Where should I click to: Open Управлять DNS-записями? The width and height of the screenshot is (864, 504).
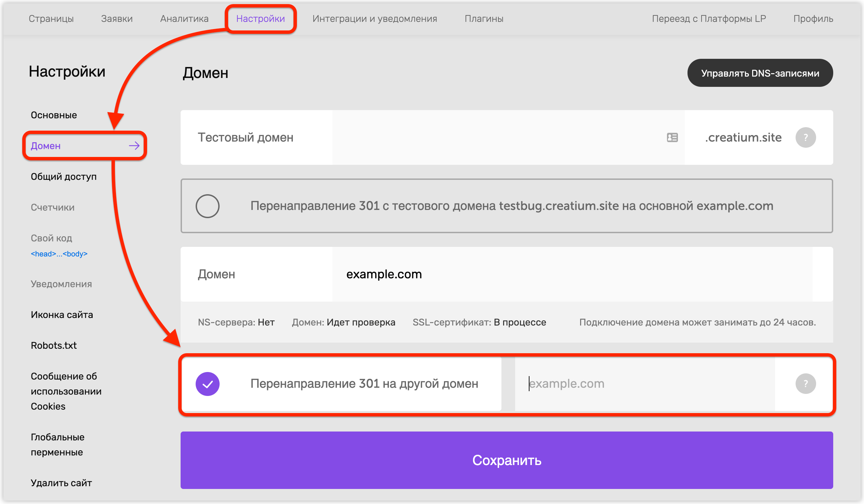coord(760,73)
